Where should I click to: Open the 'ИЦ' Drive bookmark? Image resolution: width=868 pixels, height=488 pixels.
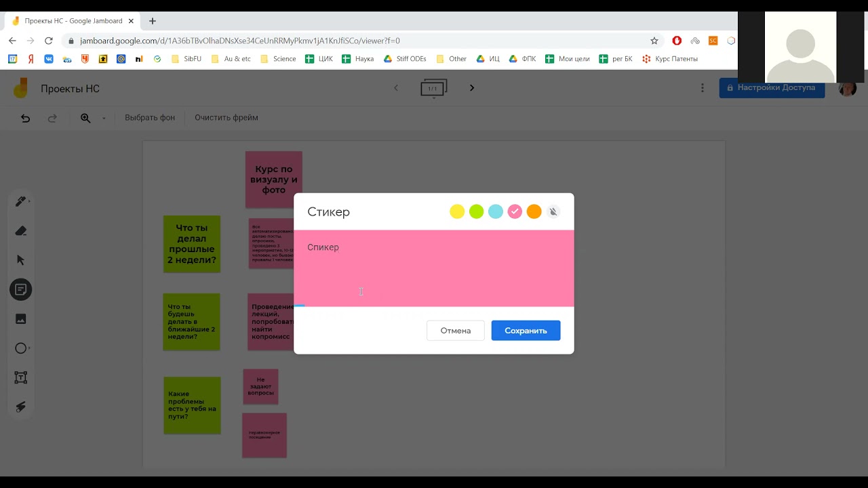pyautogui.click(x=488, y=59)
